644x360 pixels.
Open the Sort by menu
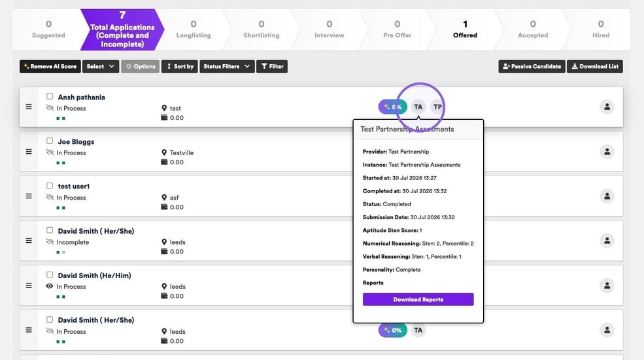point(180,66)
